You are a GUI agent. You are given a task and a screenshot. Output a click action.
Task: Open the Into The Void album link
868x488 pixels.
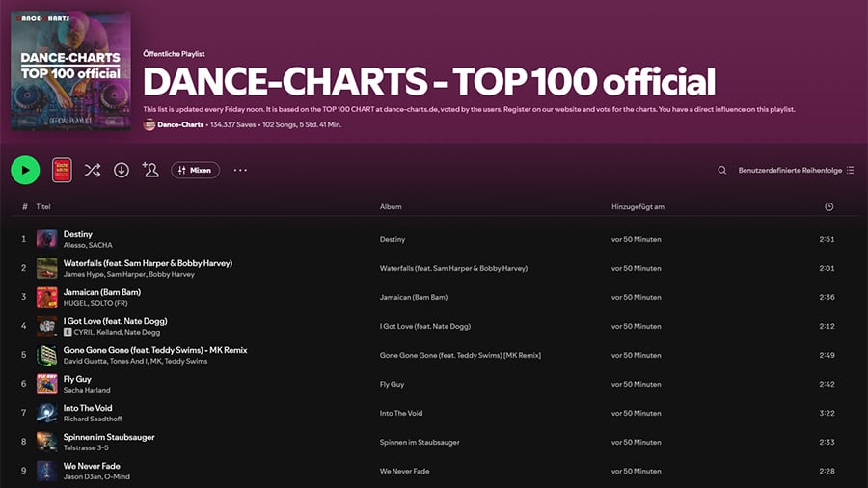click(401, 414)
